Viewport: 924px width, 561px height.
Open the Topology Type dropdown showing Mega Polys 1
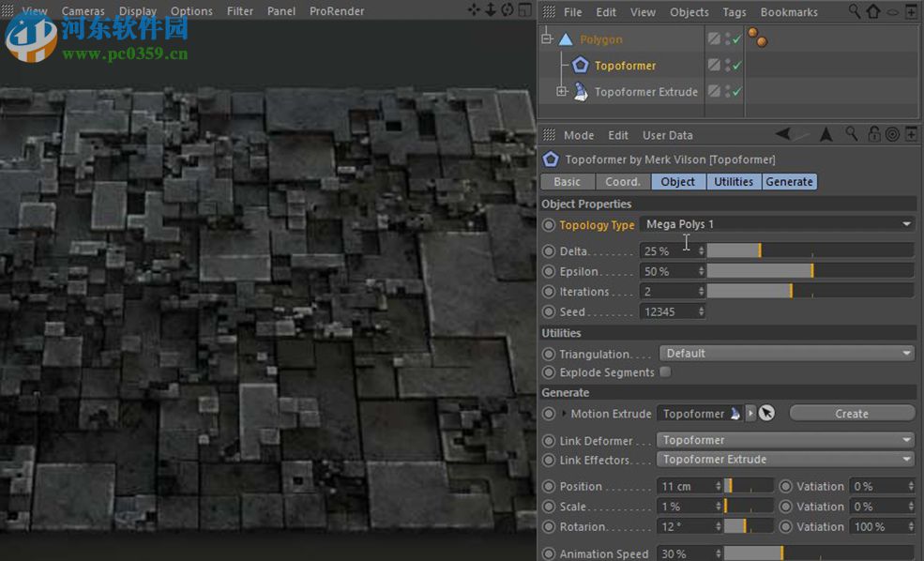(777, 224)
